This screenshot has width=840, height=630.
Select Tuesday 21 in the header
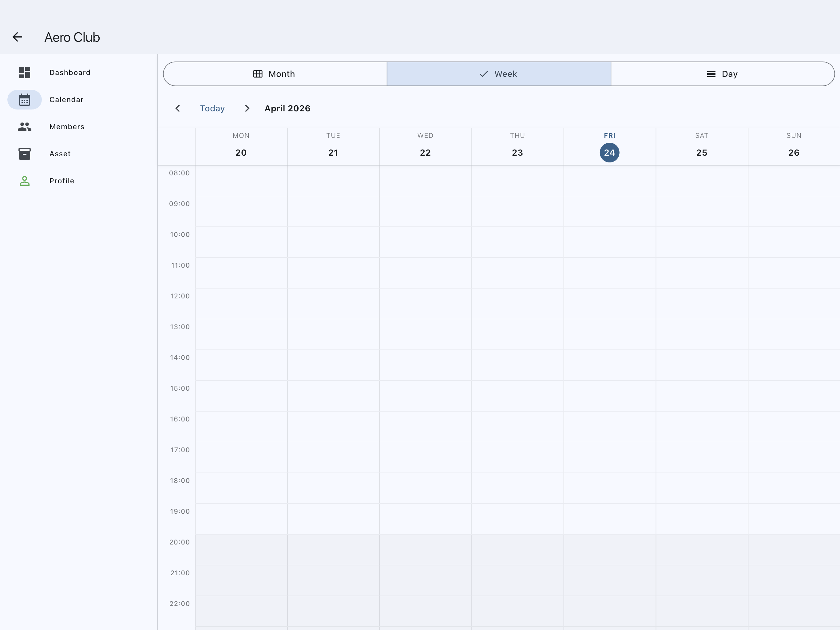(333, 146)
